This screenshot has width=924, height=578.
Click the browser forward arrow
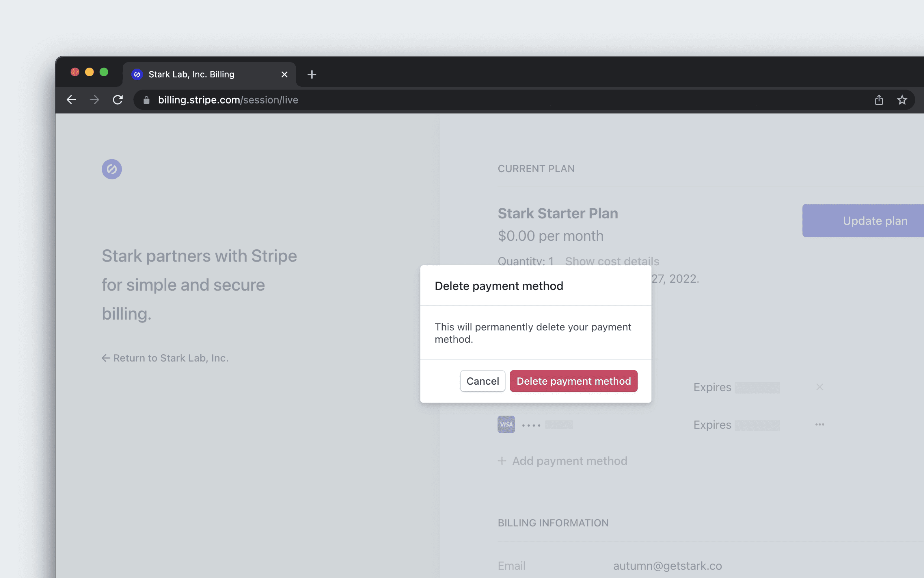tap(94, 100)
